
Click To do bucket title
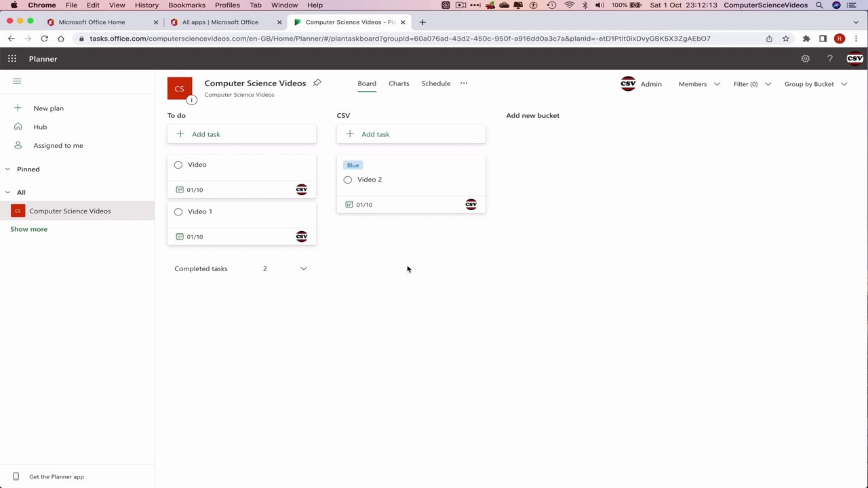point(176,115)
